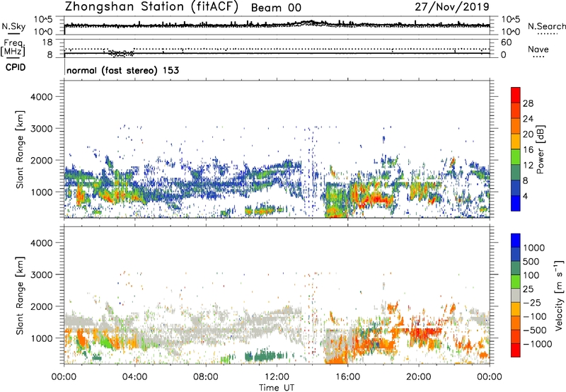Click the 'N.Search' legend label

[x=547, y=26]
